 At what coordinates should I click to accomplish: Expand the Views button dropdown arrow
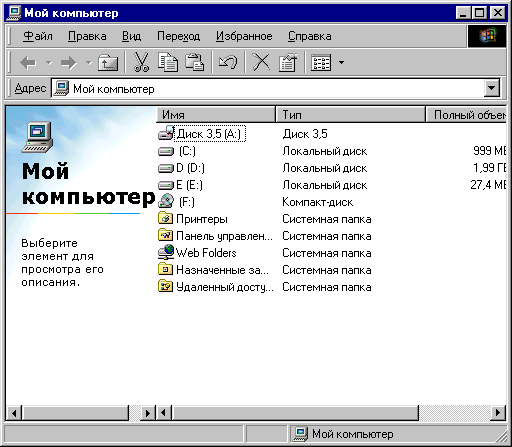click(x=341, y=62)
